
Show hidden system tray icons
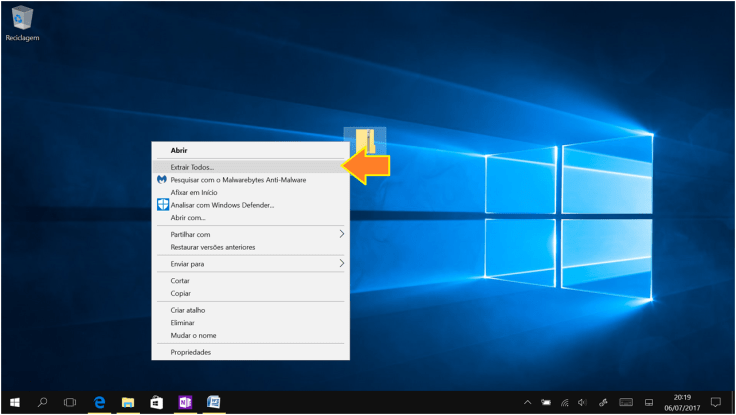click(527, 402)
